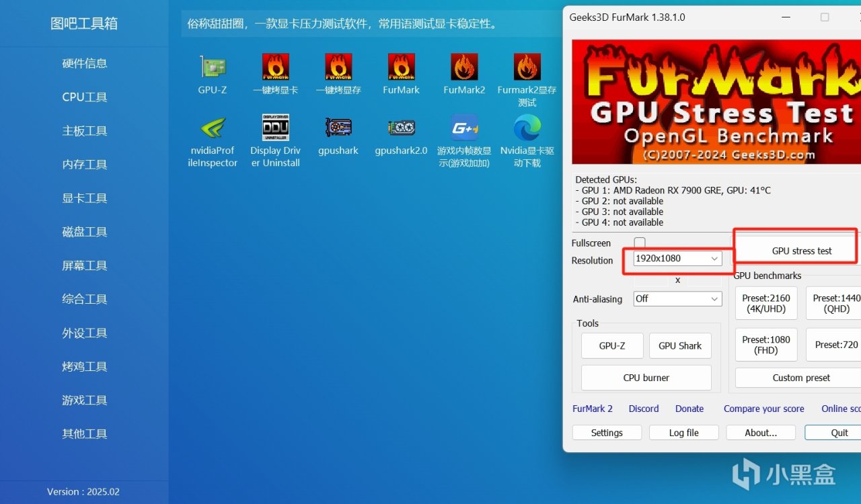Follow the FurMark 2 link

coord(593,409)
